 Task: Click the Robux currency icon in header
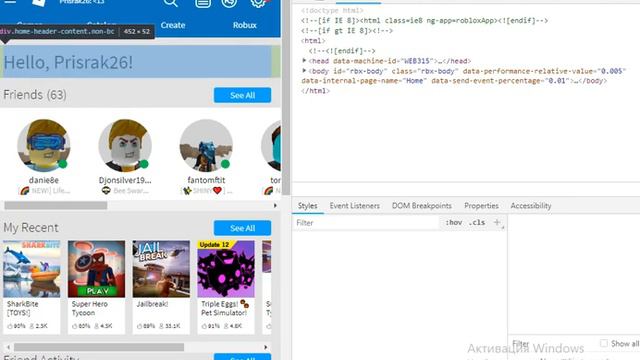pos(229,3)
